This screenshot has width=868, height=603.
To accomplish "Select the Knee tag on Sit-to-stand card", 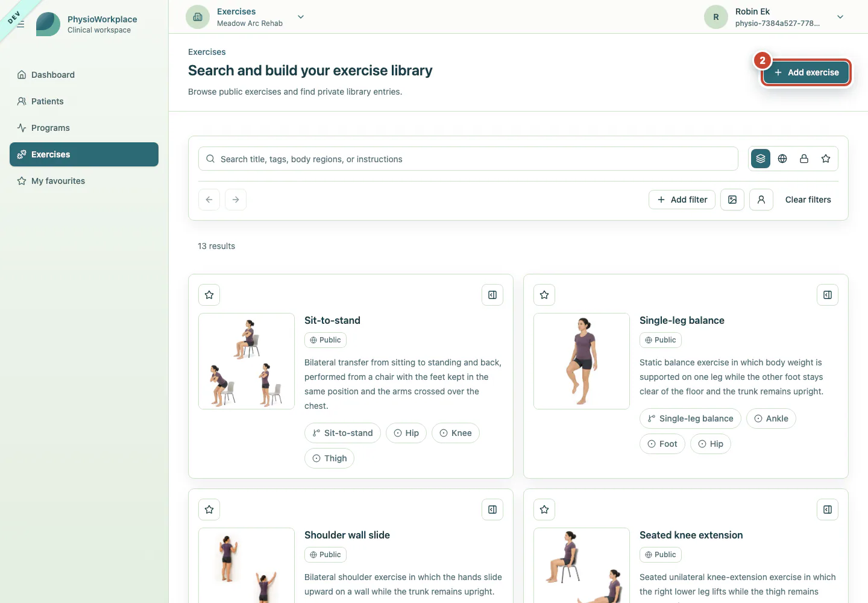I will [456, 433].
